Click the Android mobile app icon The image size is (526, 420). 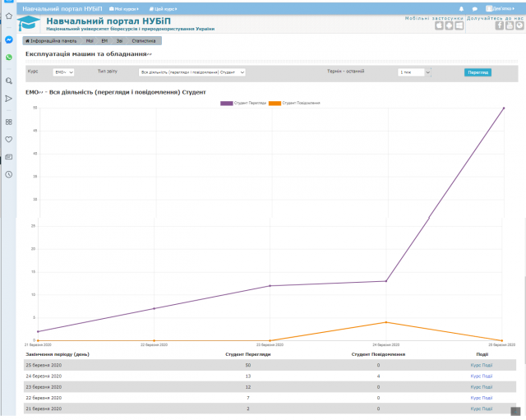[x=449, y=25]
